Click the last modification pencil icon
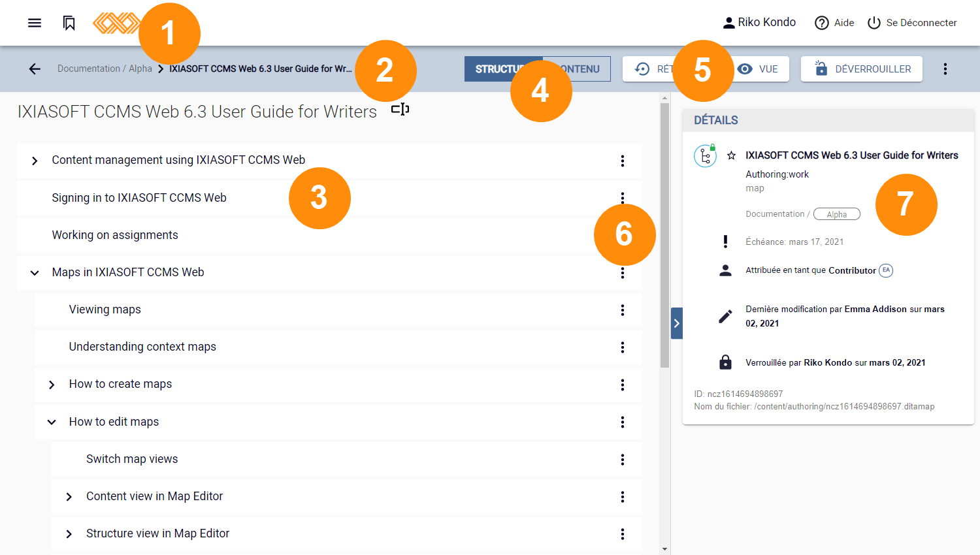The image size is (980, 555). [x=725, y=317]
